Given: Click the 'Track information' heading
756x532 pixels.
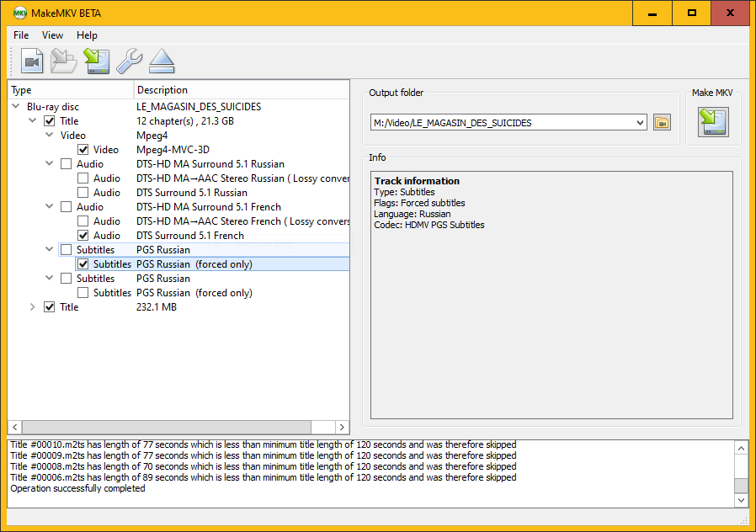Looking at the screenshot, I should (x=417, y=181).
